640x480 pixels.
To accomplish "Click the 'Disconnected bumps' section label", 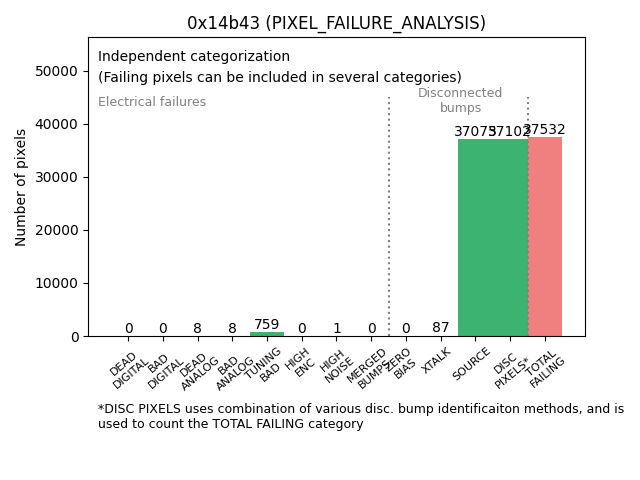I will pyautogui.click(x=460, y=100).
